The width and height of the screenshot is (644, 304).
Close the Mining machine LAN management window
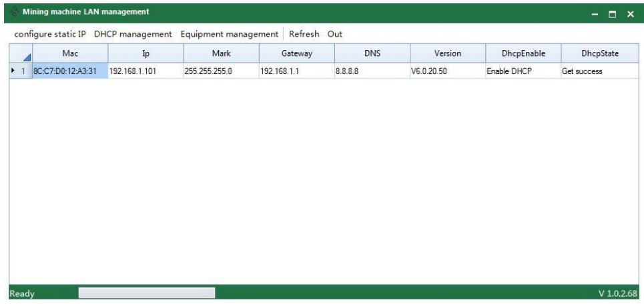click(x=629, y=13)
